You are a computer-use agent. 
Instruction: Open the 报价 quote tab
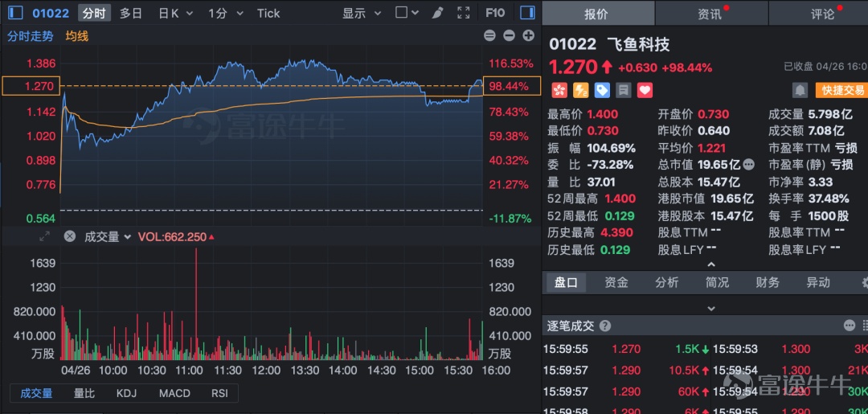pyautogui.click(x=597, y=14)
